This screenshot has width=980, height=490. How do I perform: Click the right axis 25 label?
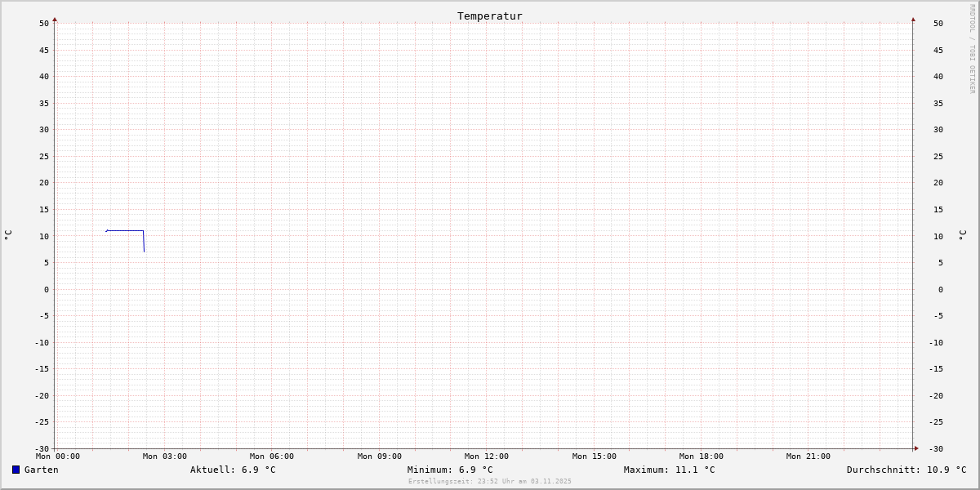pos(938,156)
